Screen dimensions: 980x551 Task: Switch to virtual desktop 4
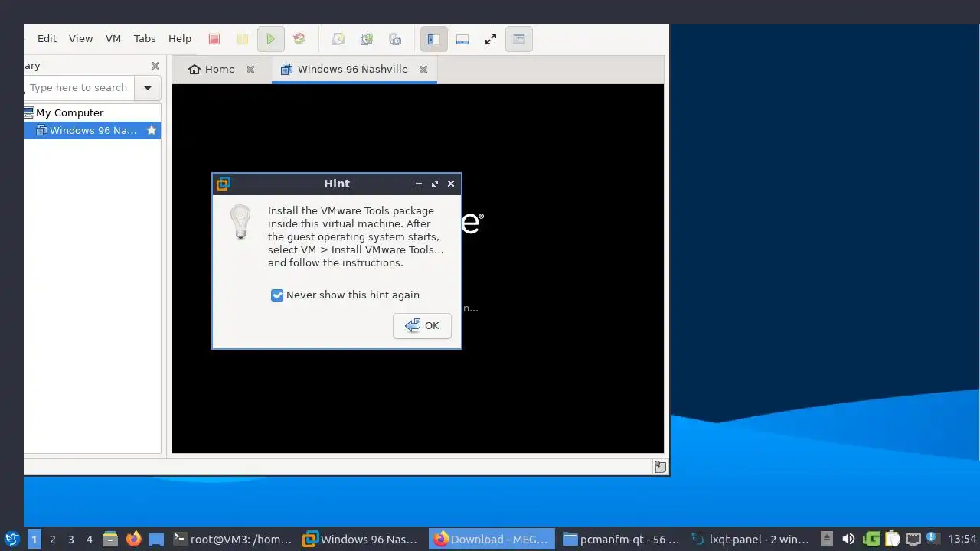tap(89, 539)
